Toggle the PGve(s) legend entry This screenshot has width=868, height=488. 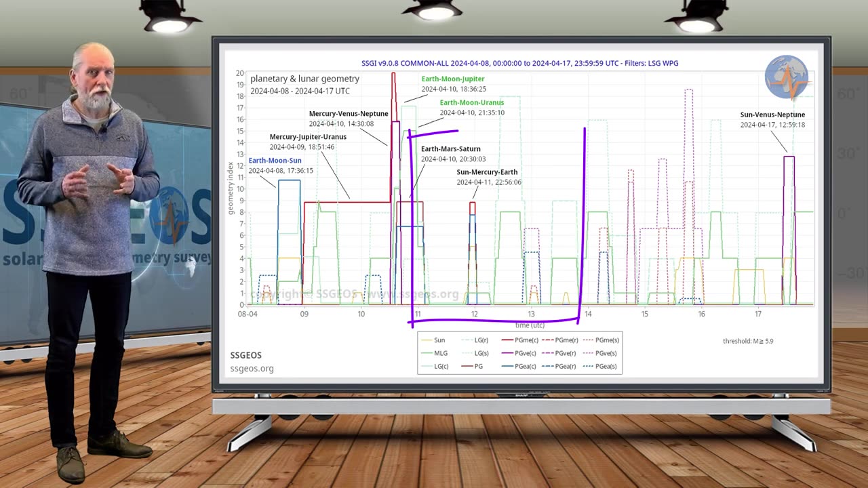pyautogui.click(x=601, y=353)
